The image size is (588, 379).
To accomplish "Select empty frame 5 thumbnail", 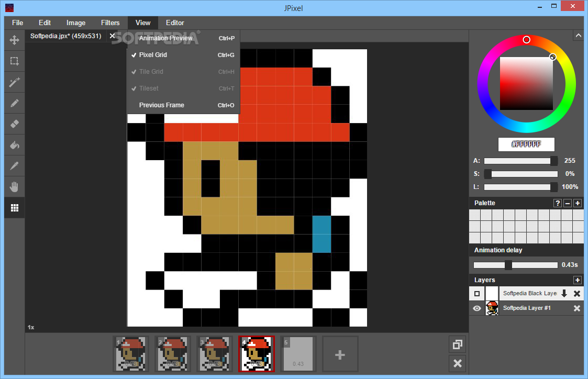I will click(298, 354).
